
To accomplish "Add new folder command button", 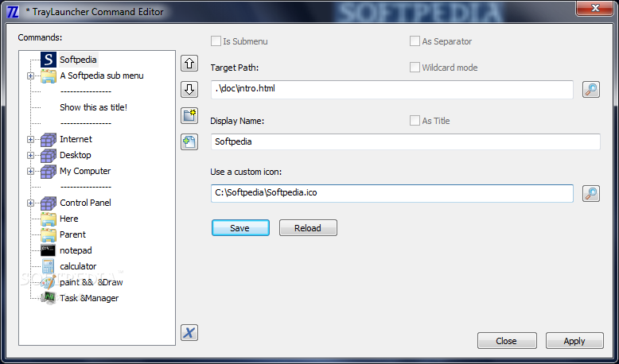I will pyautogui.click(x=189, y=115).
